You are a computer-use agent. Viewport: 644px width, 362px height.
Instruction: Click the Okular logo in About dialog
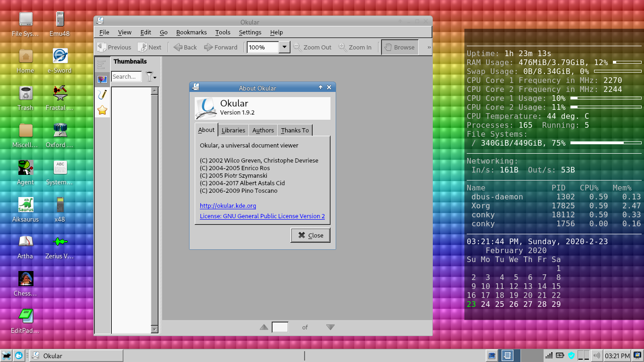click(x=206, y=108)
